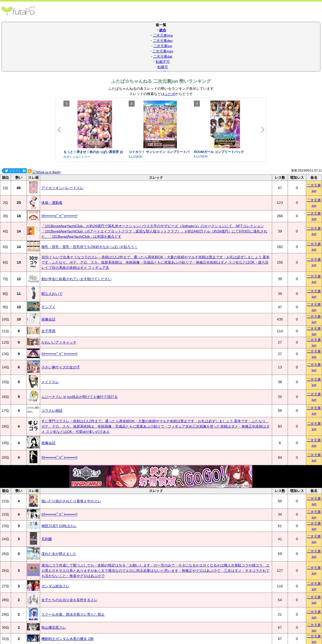Click 二次元裏jun board link in rank 10 row
Image resolution: width=322 pixels, height=644 pixels.
click(x=314, y=319)
